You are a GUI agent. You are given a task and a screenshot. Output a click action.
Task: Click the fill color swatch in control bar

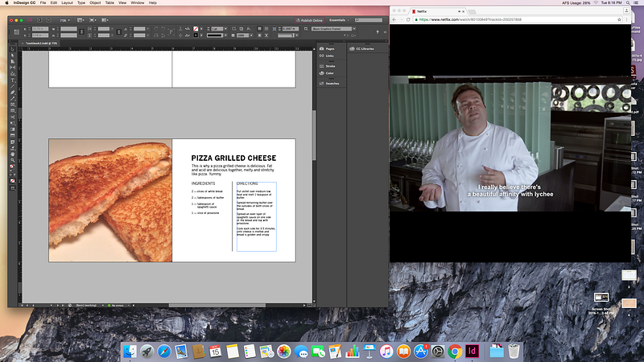[x=194, y=30]
